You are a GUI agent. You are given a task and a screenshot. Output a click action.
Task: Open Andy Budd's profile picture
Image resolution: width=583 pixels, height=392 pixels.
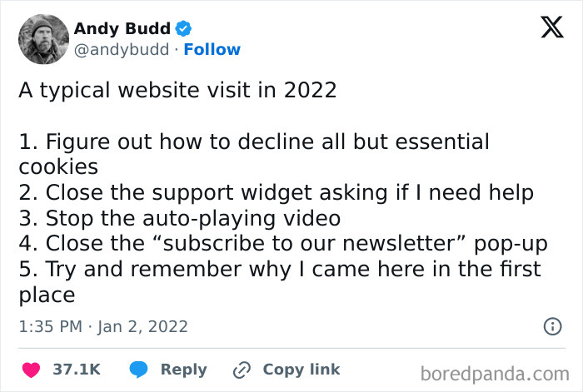(44, 39)
